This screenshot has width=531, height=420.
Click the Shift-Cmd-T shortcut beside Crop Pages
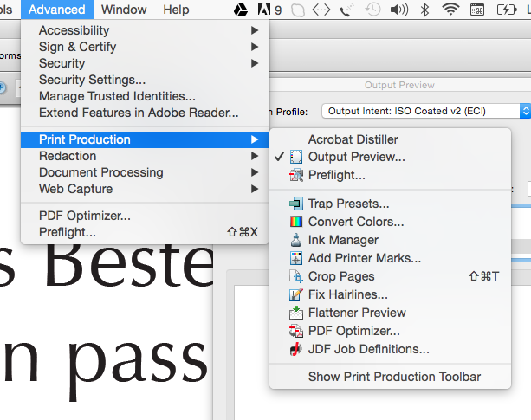484,276
